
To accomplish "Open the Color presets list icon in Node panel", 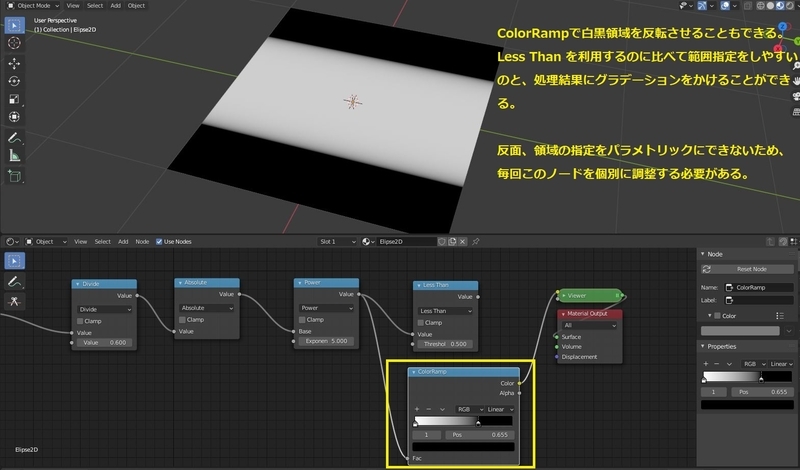I will coord(780,316).
